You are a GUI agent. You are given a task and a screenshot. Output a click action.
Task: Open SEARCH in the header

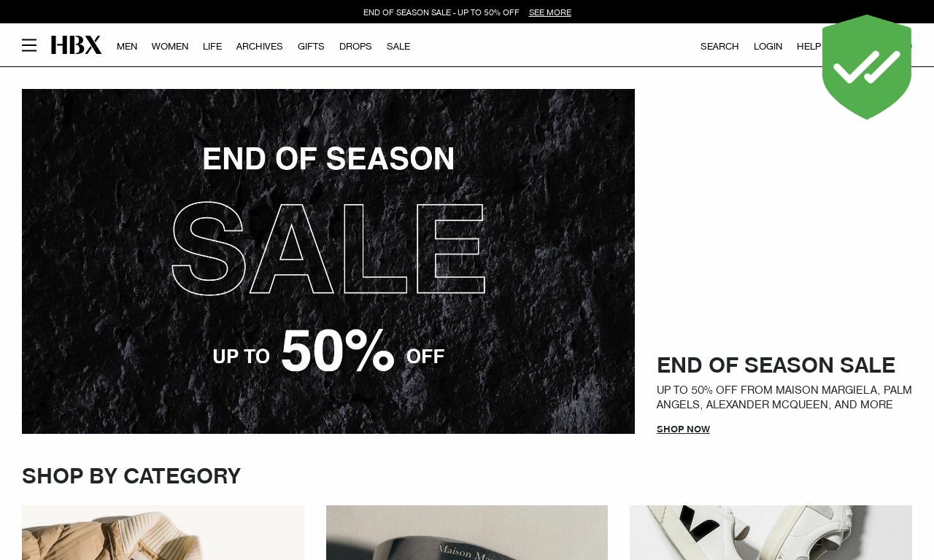(719, 46)
